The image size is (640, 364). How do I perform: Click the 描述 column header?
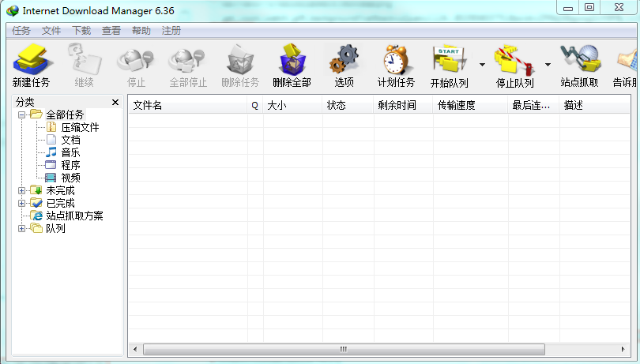[x=595, y=105]
